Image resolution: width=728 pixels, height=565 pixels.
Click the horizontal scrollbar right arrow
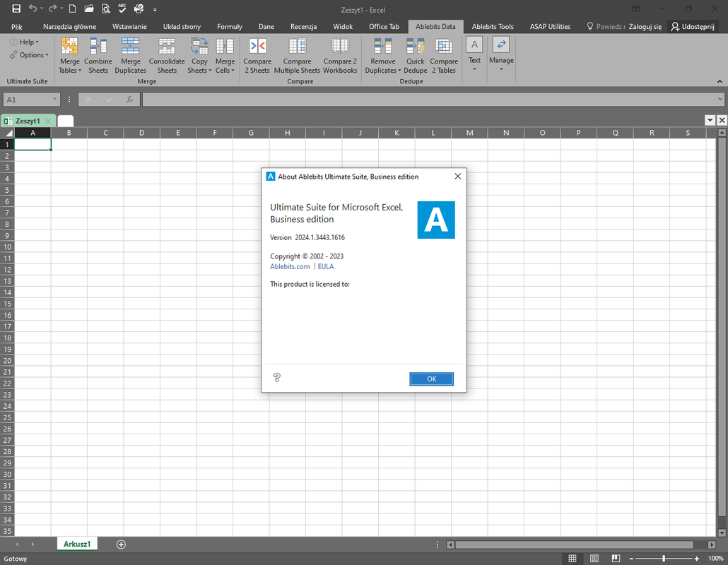click(712, 545)
